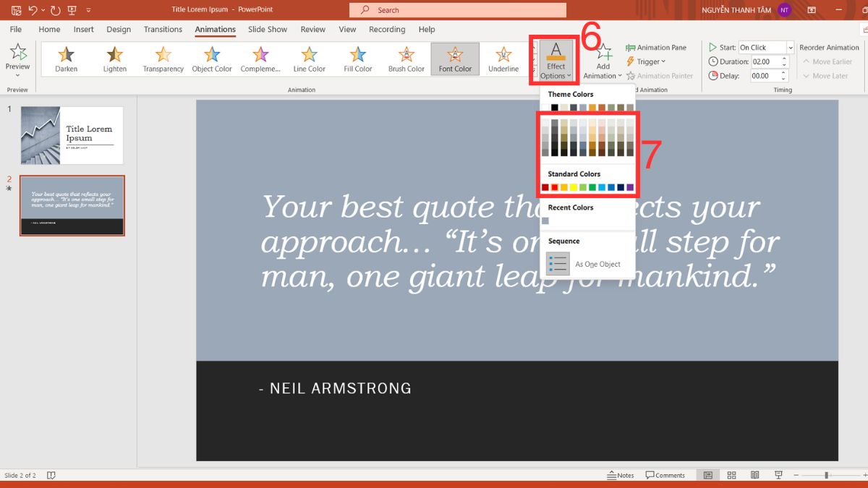Select the Line Color animation effect
The height and width of the screenshot is (488, 868).
[309, 58]
